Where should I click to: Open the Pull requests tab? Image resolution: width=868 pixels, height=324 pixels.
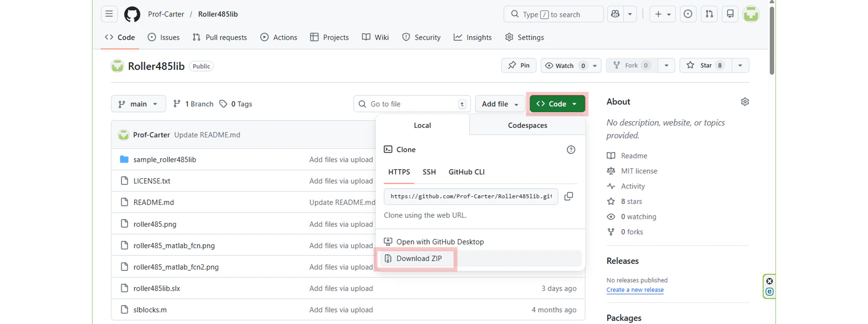coord(220,37)
